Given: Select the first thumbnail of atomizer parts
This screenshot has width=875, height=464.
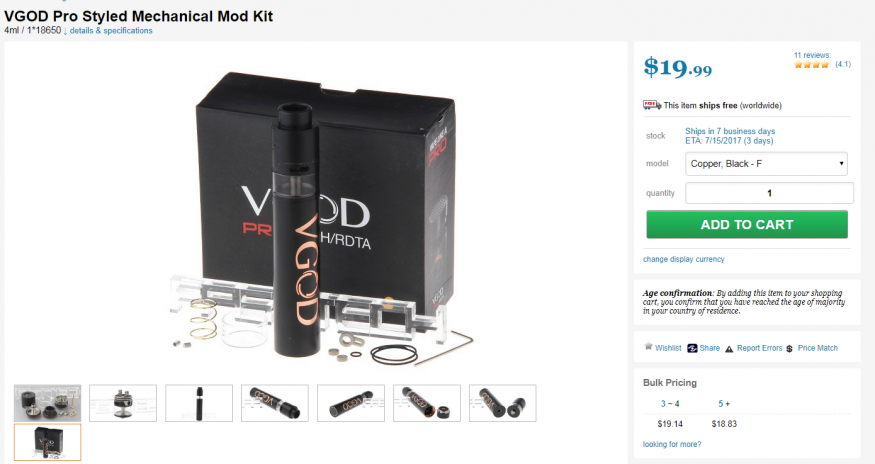Looking at the screenshot, I should point(47,403).
